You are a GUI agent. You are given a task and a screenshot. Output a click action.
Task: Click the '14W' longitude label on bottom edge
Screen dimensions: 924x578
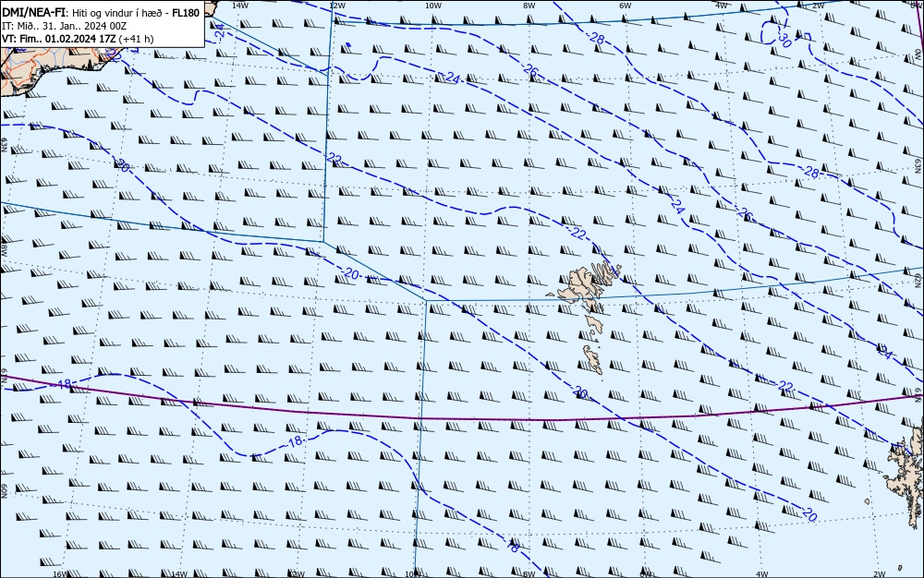point(179,574)
